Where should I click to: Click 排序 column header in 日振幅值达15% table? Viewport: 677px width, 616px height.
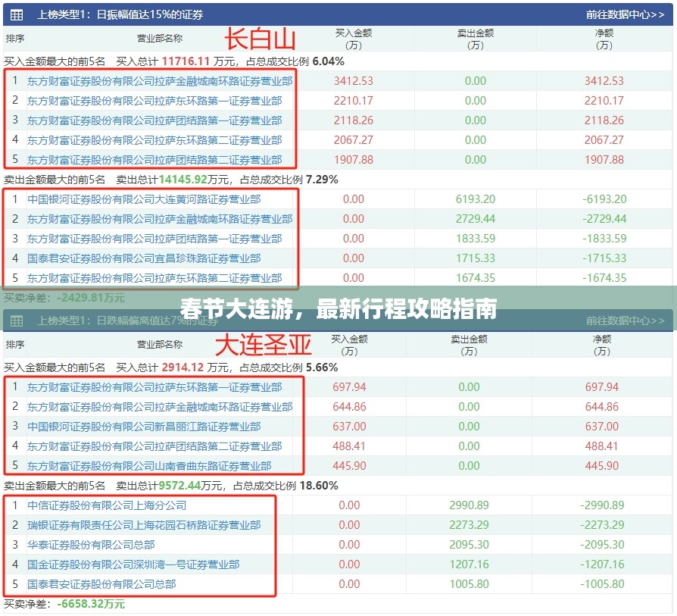[x=15, y=39]
